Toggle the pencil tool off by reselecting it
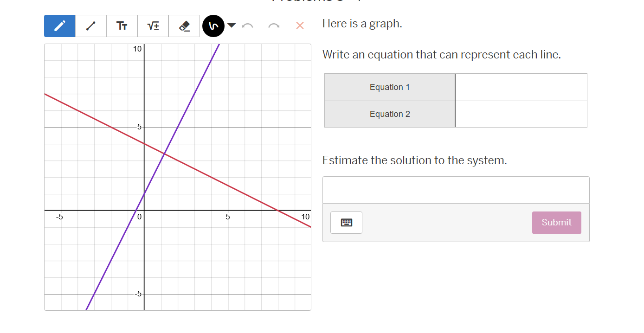This screenshot has height=333, width=644. [x=59, y=26]
